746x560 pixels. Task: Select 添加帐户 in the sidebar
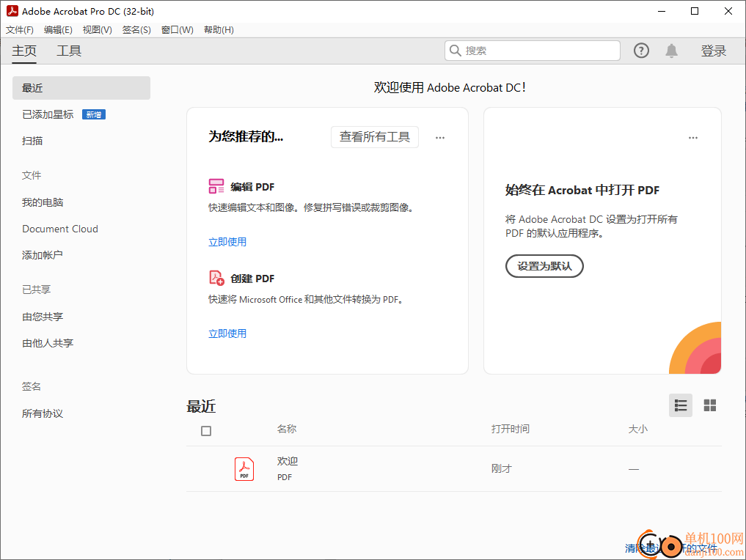tap(43, 255)
